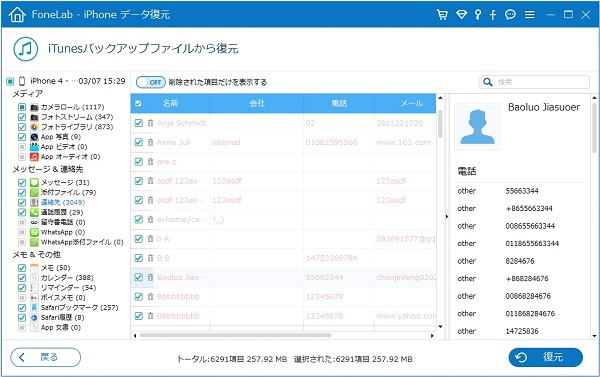This screenshot has height=377, width=600.
Task: Select 添付ファイル (79) in the sidebar
Action: [68, 192]
